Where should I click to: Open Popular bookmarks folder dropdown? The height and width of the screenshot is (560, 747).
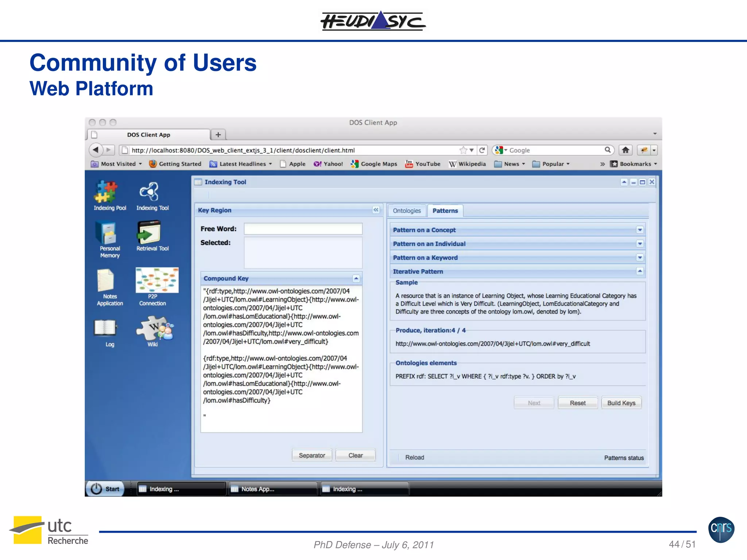coord(551,164)
